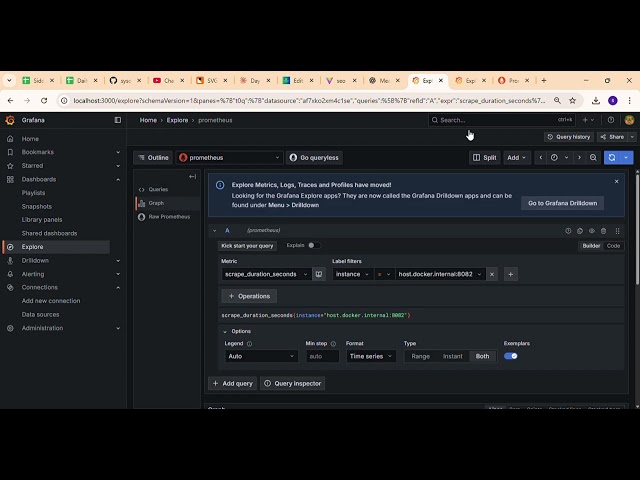The width and height of the screenshot is (640, 480).
Task: Open Snapshots under Dashboards
Action: [x=37, y=207]
